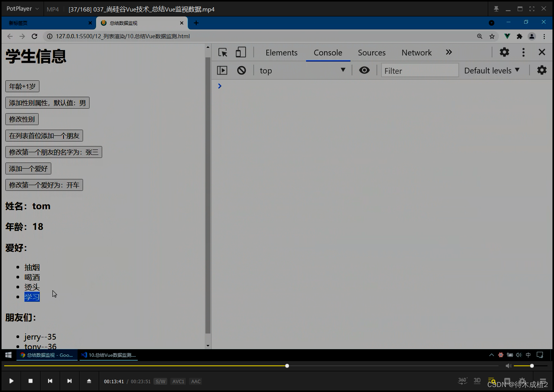
Task: Switch to the Console tab
Action: [x=328, y=53]
